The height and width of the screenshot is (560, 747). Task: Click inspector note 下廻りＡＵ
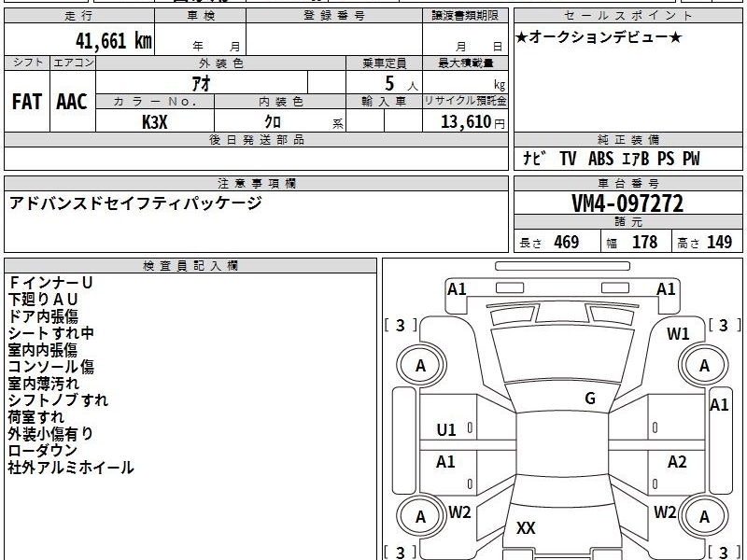(43, 299)
